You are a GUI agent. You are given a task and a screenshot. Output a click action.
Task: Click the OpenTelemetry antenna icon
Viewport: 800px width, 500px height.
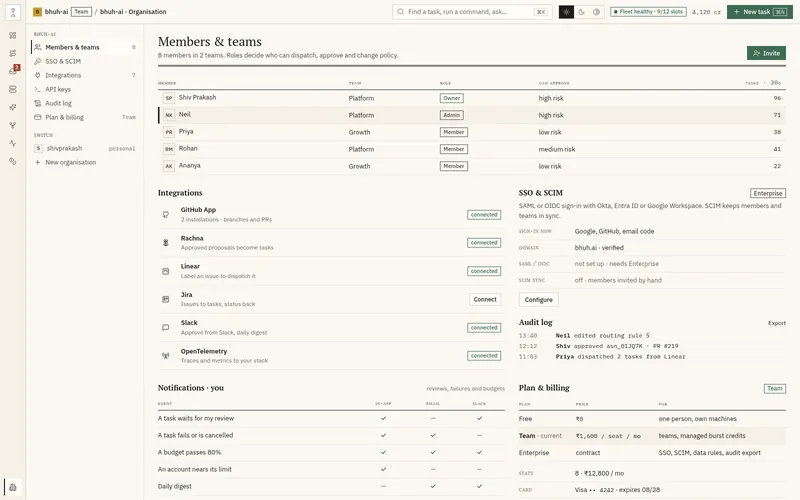166,356
